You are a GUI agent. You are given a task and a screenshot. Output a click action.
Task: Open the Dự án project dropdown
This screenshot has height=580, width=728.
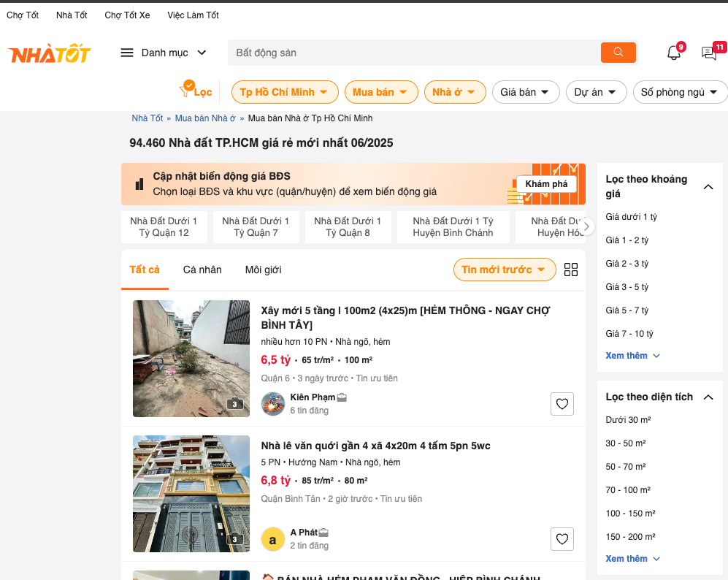(596, 92)
